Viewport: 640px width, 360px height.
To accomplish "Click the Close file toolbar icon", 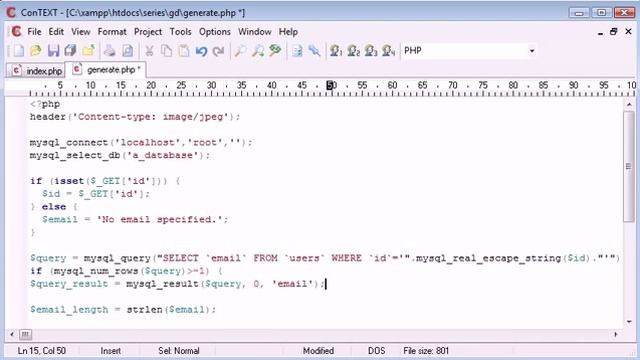I will coord(88,51).
